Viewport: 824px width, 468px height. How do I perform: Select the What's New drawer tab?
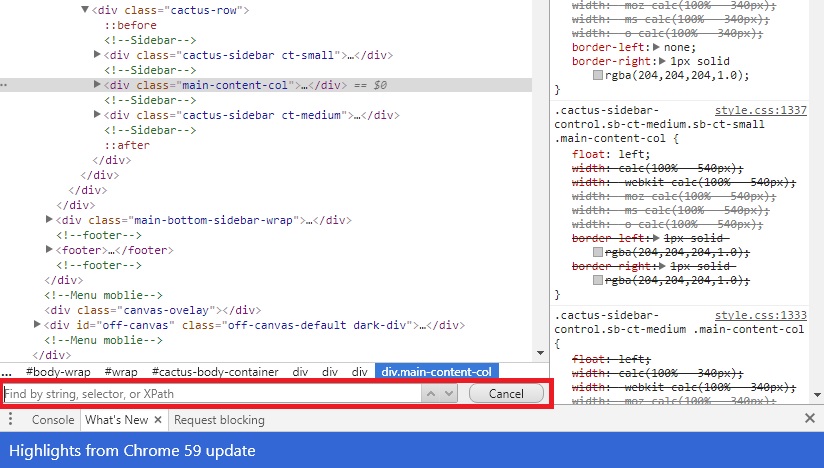(117, 420)
